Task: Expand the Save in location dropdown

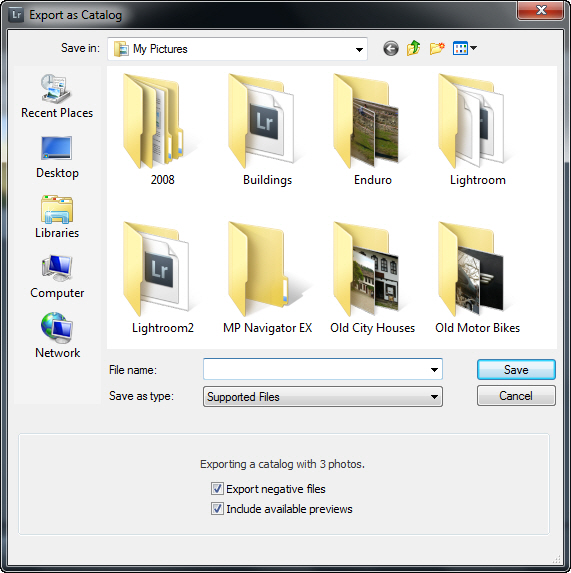Action: pos(359,49)
